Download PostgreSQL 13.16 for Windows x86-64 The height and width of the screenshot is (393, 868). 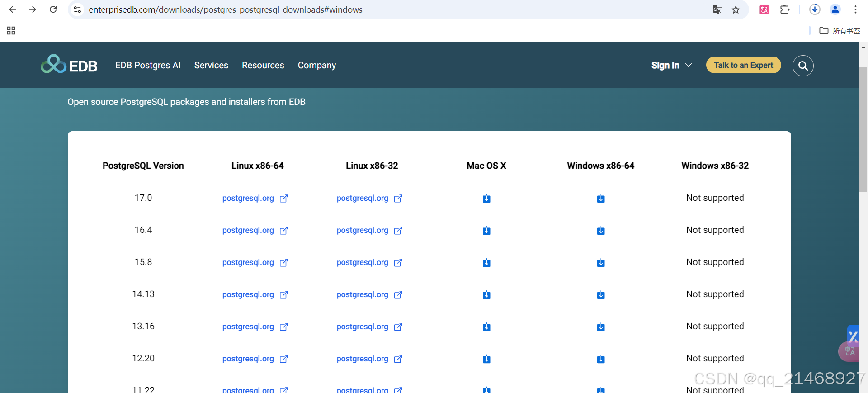[x=600, y=327]
